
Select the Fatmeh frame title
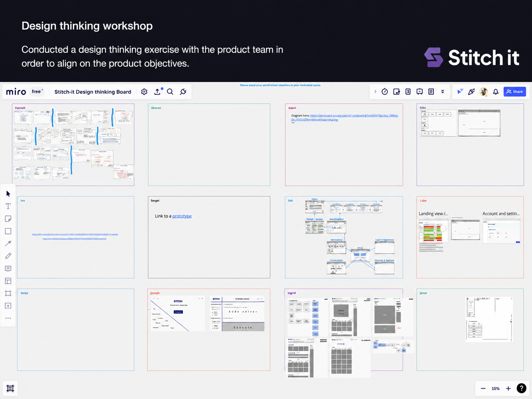pos(20,108)
